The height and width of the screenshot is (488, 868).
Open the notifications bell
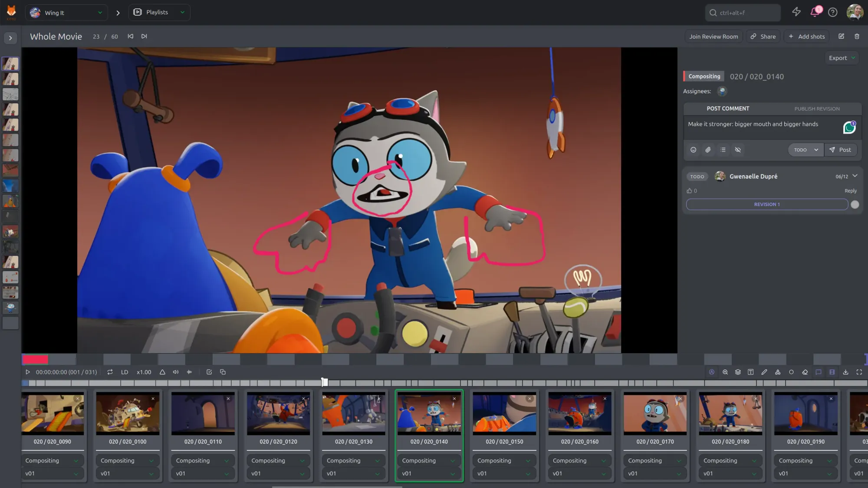[x=815, y=12]
